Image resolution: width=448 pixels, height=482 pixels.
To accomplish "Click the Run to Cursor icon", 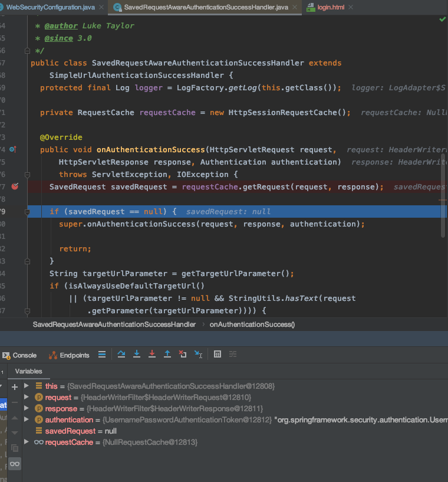I will [x=198, y=355].
